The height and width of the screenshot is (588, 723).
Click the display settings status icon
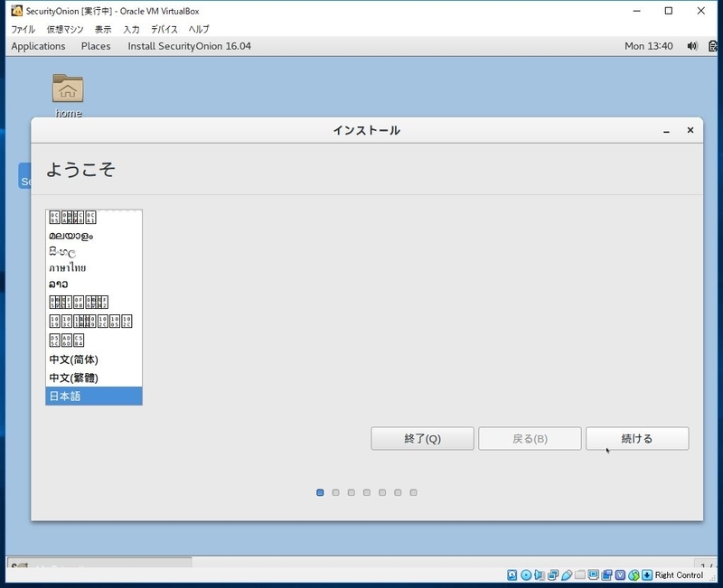click(x=594, y=575)
